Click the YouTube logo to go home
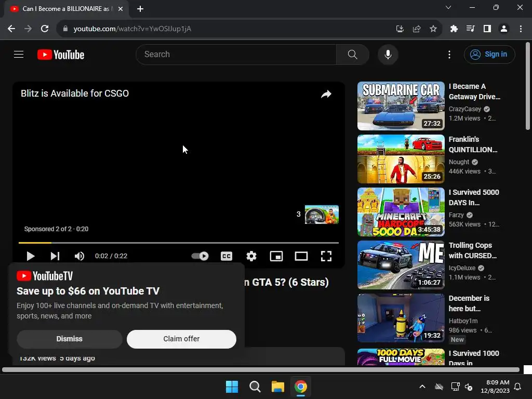Image resolution: width=532 pixels, height=399 pixels. [61, 55]
